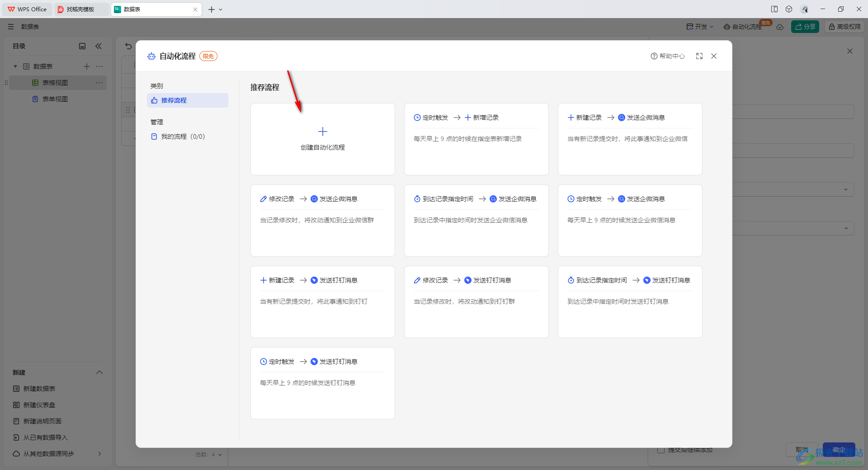
Task: Close the 数据表 document tab
Action: pos(195,9)
